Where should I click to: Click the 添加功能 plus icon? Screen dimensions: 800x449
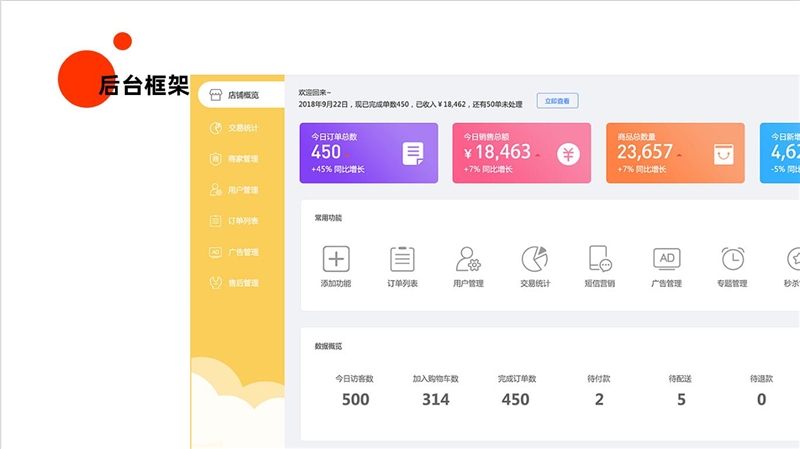point(336,259)
